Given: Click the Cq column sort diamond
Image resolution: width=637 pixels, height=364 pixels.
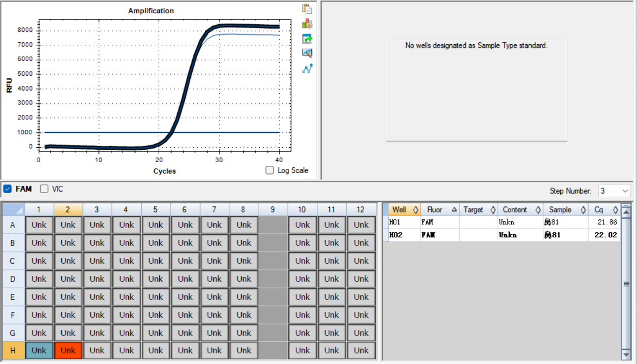Looking at the screenshot, I should click(x=615, y=210).
